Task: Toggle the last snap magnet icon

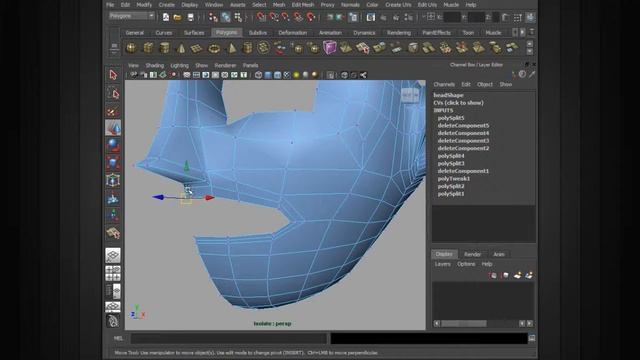Action: click(311, 17)
